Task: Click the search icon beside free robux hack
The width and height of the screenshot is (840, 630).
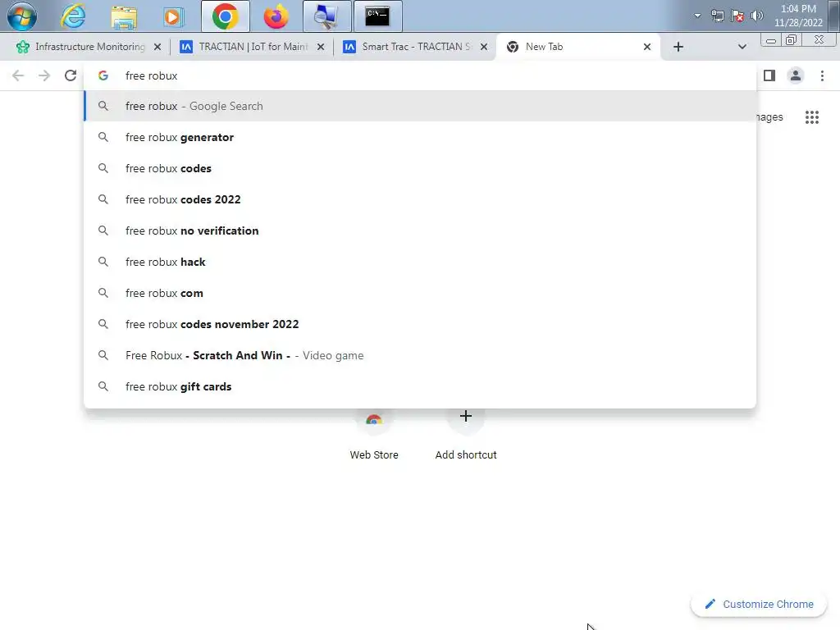Action: click(103, 262)
